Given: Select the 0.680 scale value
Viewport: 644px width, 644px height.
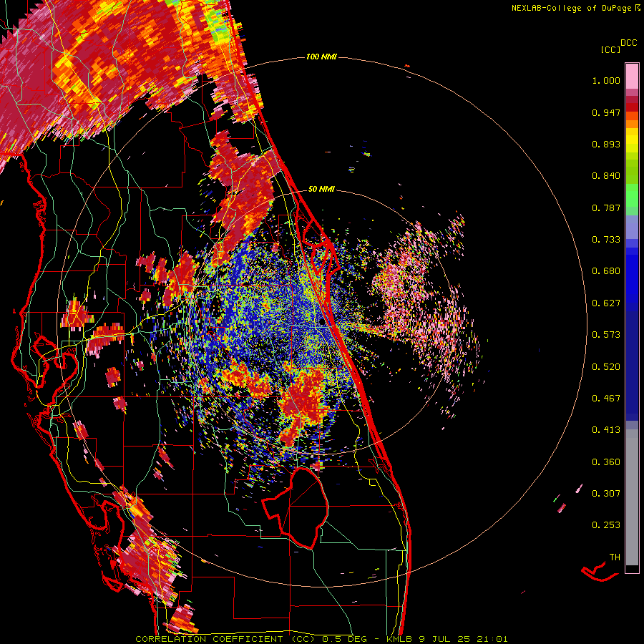Looking at the screenshot, I should coord(606,271).
